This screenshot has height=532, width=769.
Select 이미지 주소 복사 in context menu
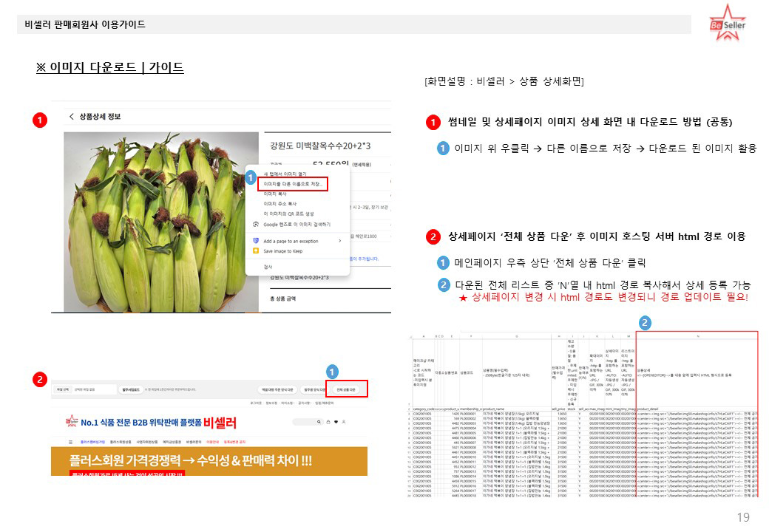tap(280, 204)
